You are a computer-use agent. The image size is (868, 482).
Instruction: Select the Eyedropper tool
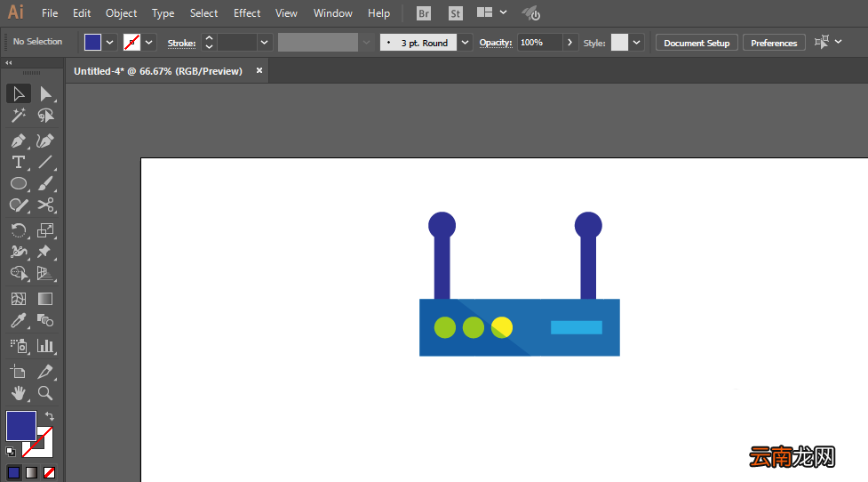pyautogui.click(x=19, y=320)
